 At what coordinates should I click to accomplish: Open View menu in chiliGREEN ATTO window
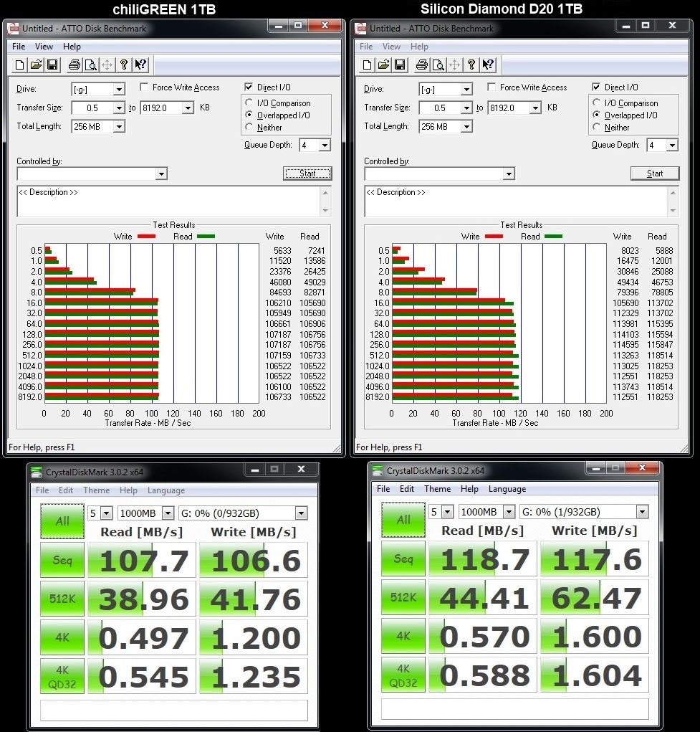point(44,46)
